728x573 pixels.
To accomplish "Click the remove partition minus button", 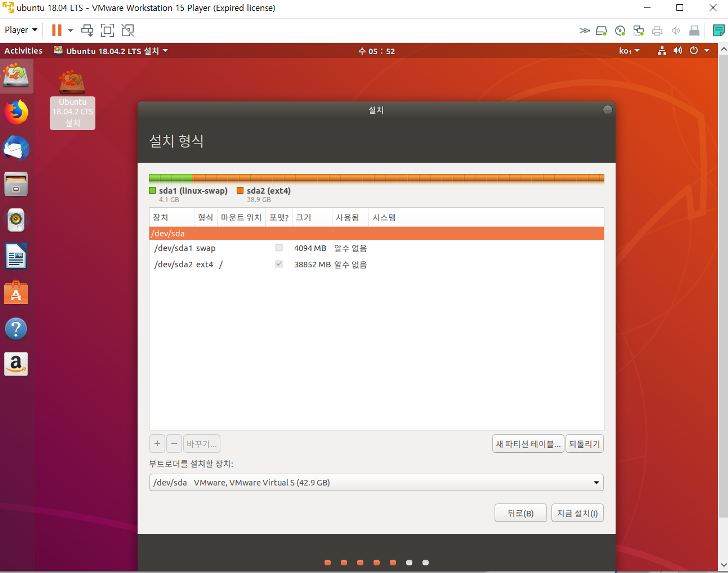I will [174, 443].
